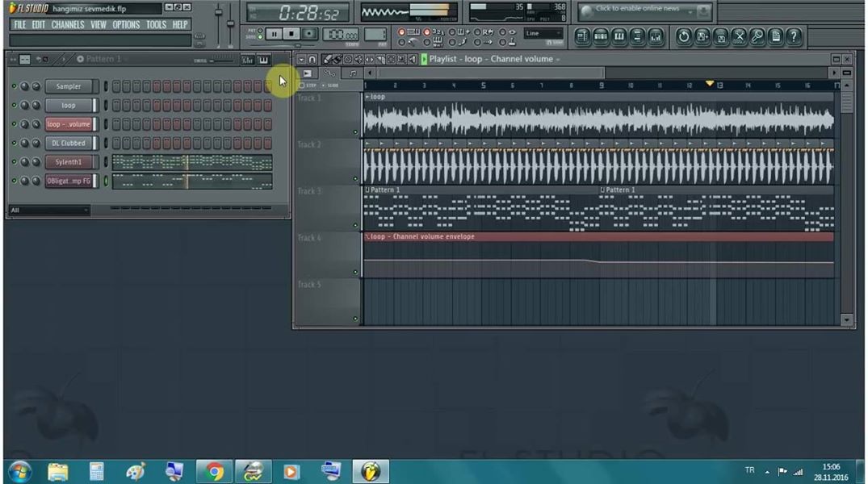Toggle Track 1 mute LED in Playlist
Screen dimensions: 868x484
pos(355,132)
